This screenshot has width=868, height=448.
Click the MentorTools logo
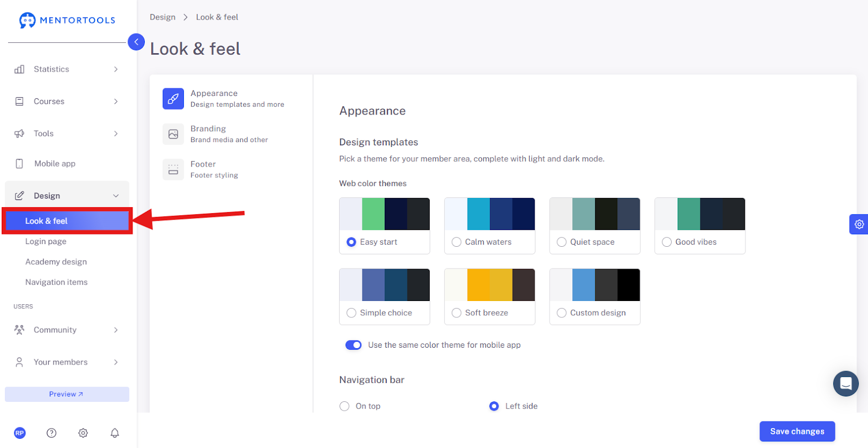click(x=67, y=21)
